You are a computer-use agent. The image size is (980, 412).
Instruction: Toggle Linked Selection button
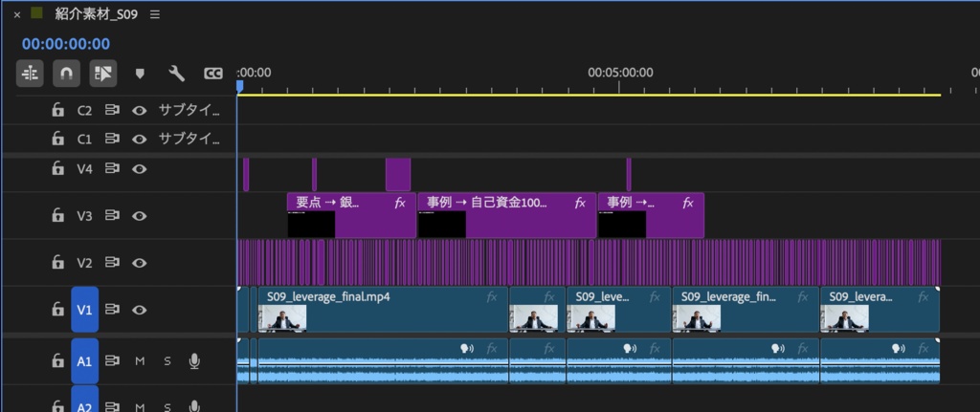(x=103, y=74)
